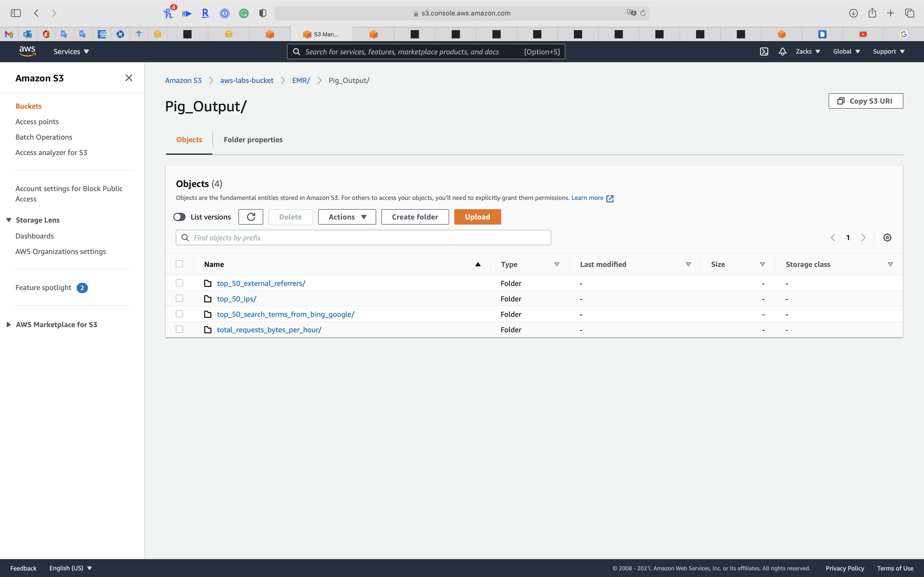Open Safari downloads icon
This screenshot has height=577, width=924.
coord(853,13)
